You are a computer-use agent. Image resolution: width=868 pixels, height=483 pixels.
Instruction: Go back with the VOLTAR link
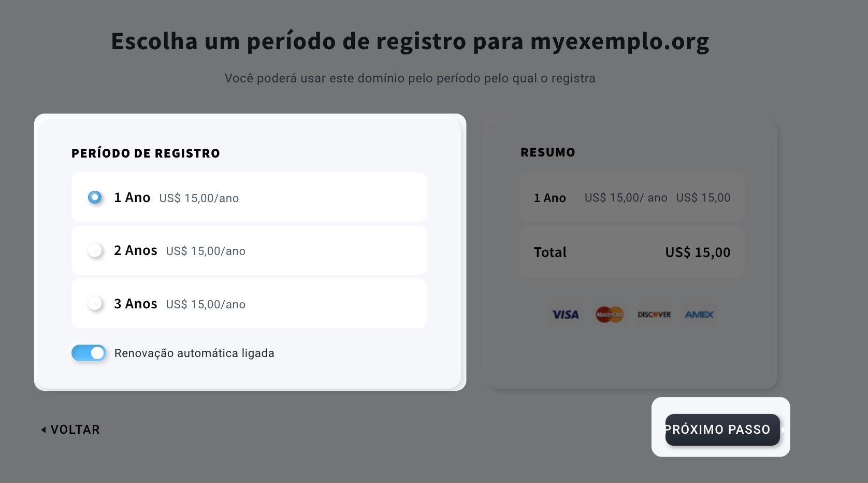pyautogui.click(x=70, y=430)
